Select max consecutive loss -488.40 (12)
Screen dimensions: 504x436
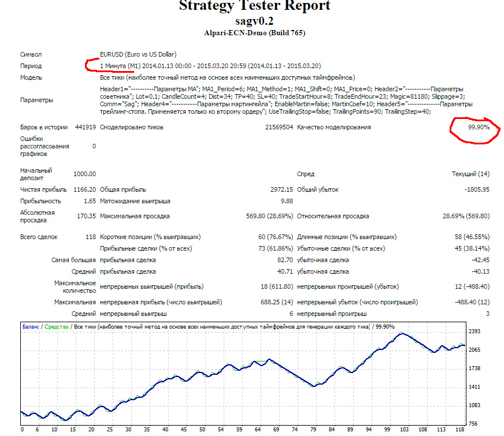coord(472,302)
